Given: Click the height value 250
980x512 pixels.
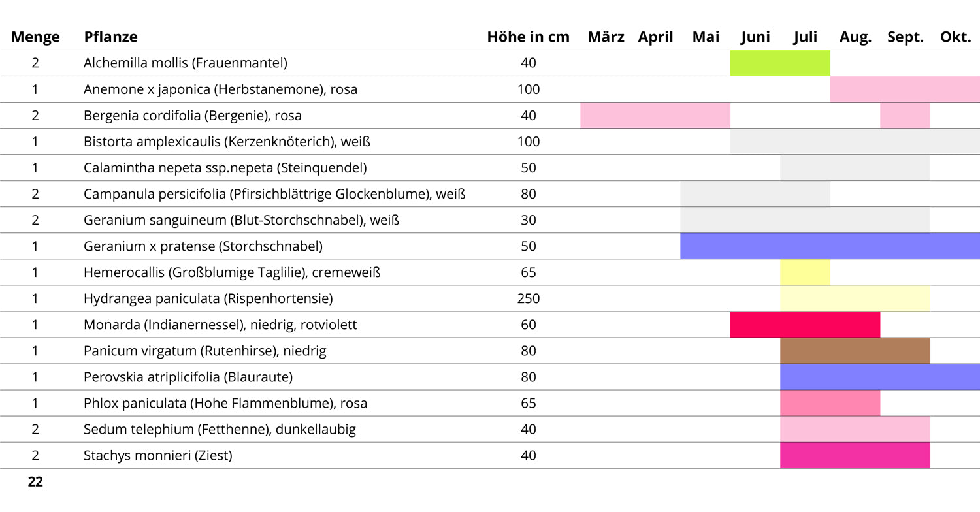Looking at the screenshot, I should [x=528, y=298].
